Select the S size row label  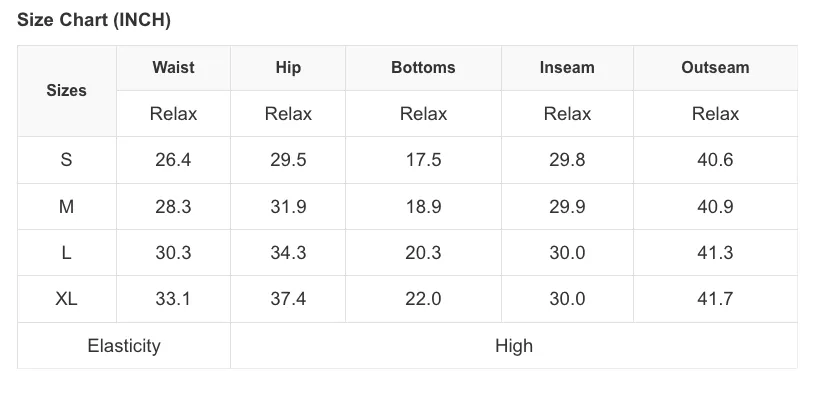click(66, 160)
